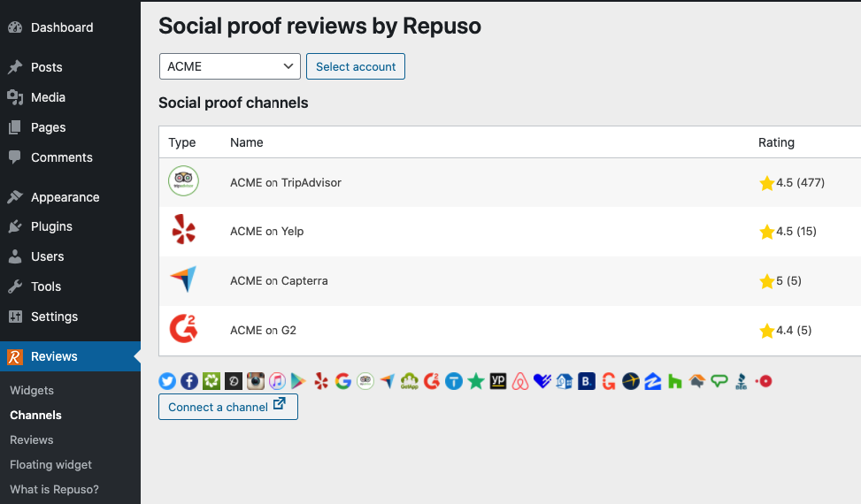The image size is (861, 504).
Task: Click the HomeAdvisor house icon
Action: (x=696, y=381)
